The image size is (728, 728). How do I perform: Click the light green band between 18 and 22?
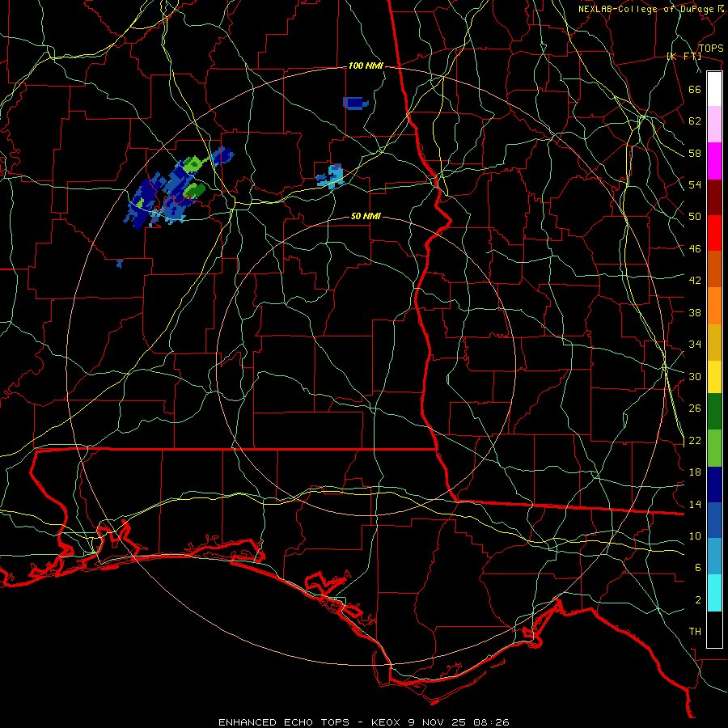coord(714,448)
